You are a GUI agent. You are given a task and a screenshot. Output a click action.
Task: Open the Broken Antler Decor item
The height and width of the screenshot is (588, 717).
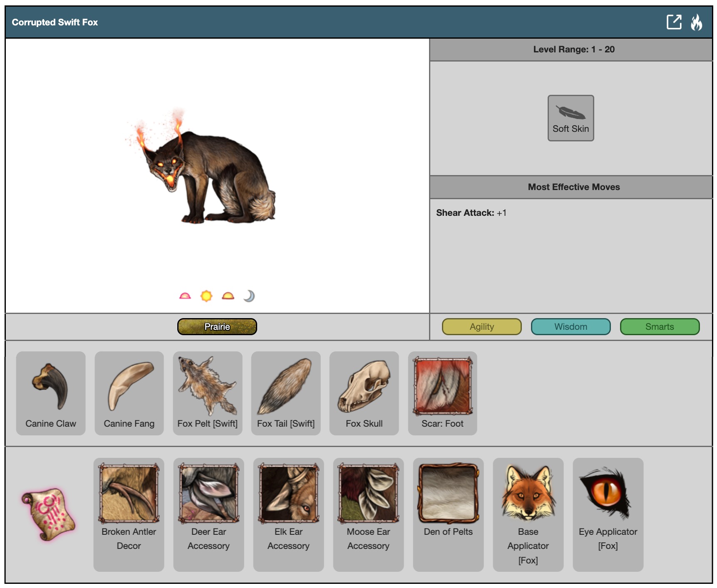(x=129, y=514)
